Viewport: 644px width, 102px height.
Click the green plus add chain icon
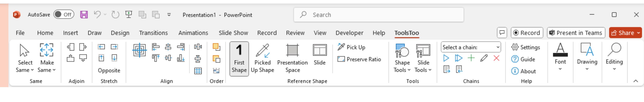(471, 58)
